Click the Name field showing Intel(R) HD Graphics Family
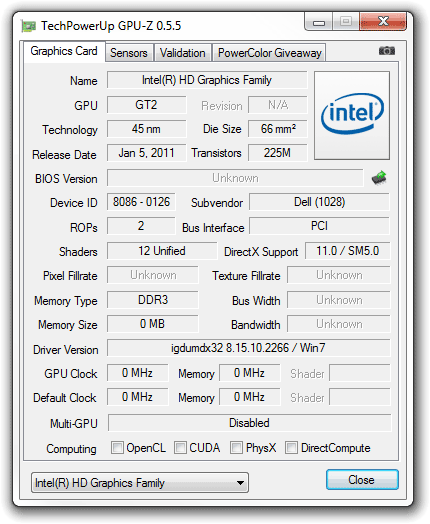Image resolution: width=430 pixels, height=524 pixels. click(x=207, y=80)
